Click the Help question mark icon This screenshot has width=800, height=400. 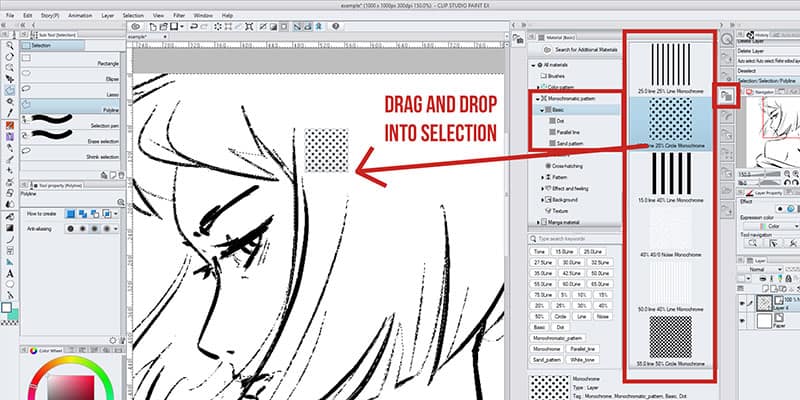coord(335,27)
